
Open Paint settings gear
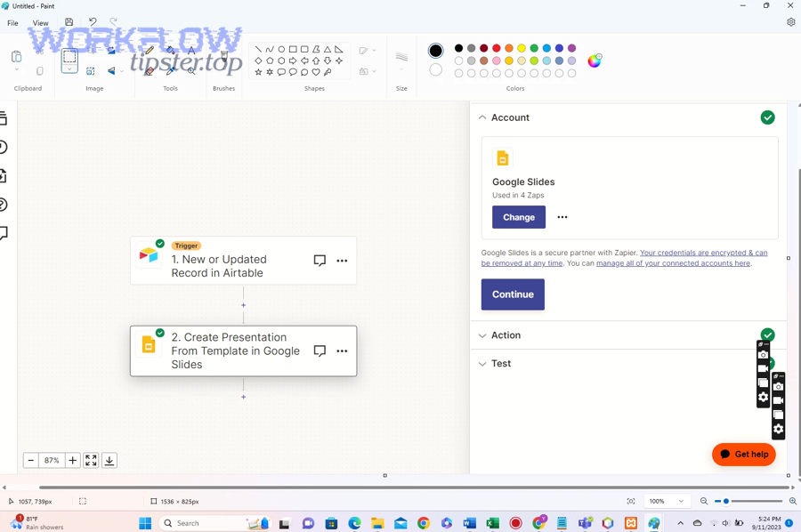(791, 22)
